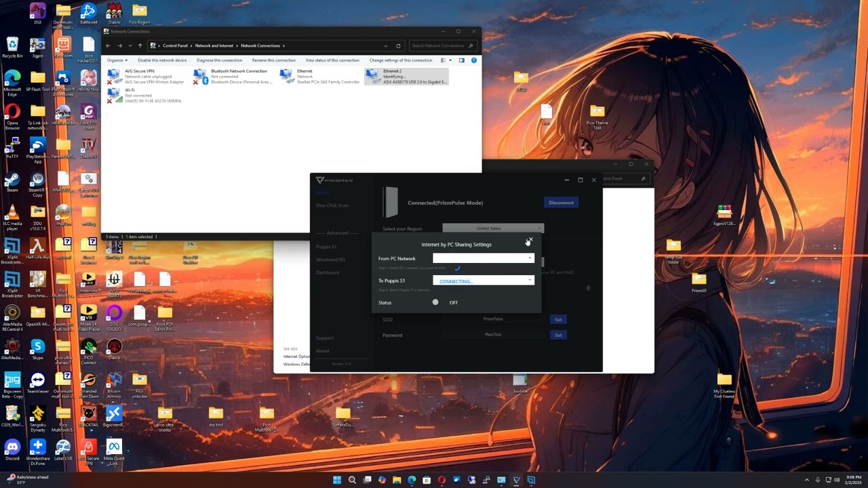Click Disable this network device
The width and height of the screenshot is (868, 488).
coord(162,60)
